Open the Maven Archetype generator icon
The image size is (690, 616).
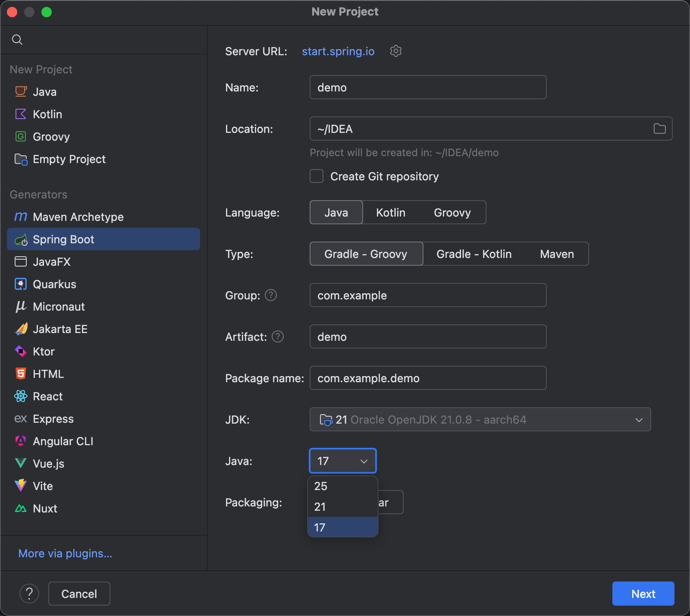tap(21, 217)
